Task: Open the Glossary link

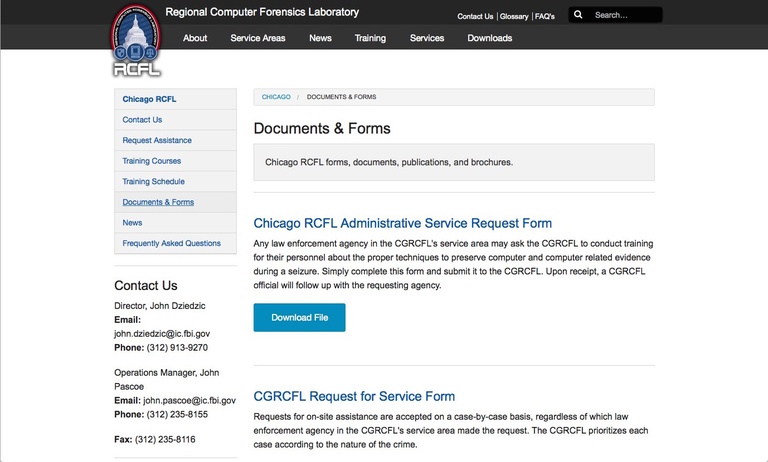Action: point(514,16)
